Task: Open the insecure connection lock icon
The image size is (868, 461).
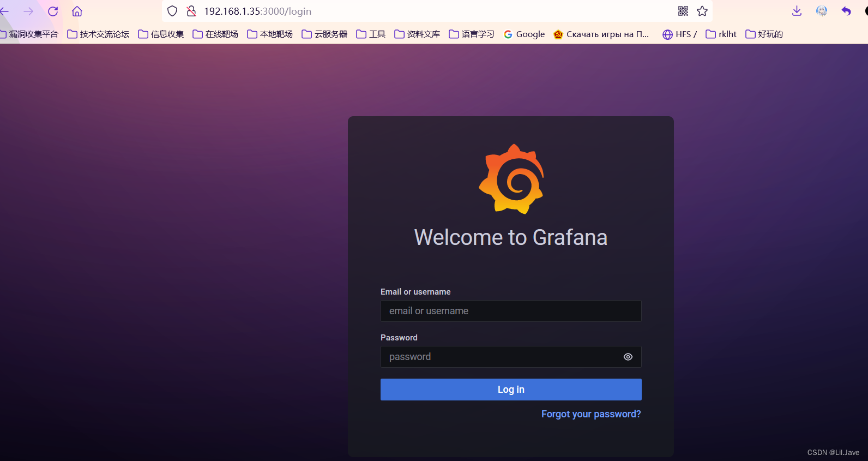Action: pyautogui.click(x=191, y=11)
